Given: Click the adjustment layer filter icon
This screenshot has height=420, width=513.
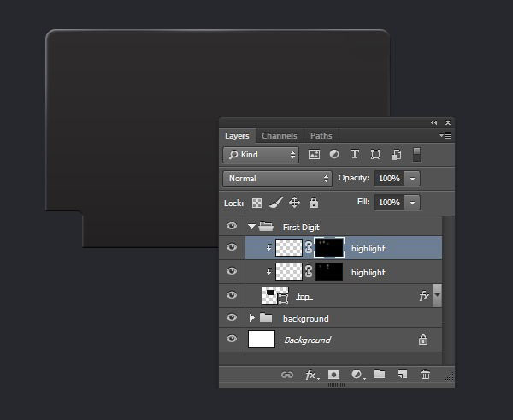Looking at the screenshot, I should tap(334, 155).
